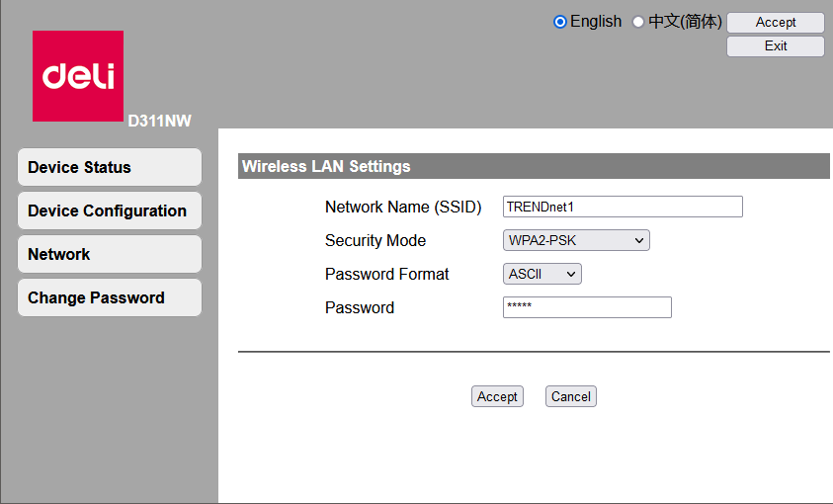
Task: Click the Security Mode label text
Action: click(x=375, y=240)
